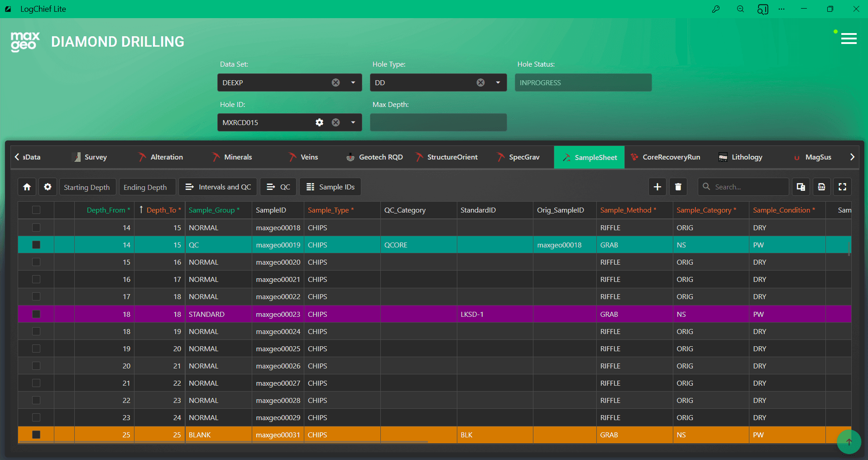Click the Hole Status INPROGRESS field
Image resolution: width=868 pixels, height=460 pixels.
(583, 82)
